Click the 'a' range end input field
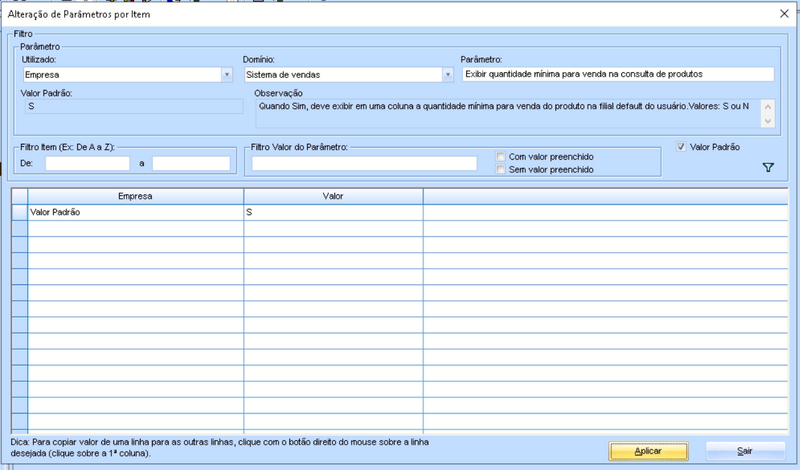The image size is (800, 470). [x=191, y=163]
